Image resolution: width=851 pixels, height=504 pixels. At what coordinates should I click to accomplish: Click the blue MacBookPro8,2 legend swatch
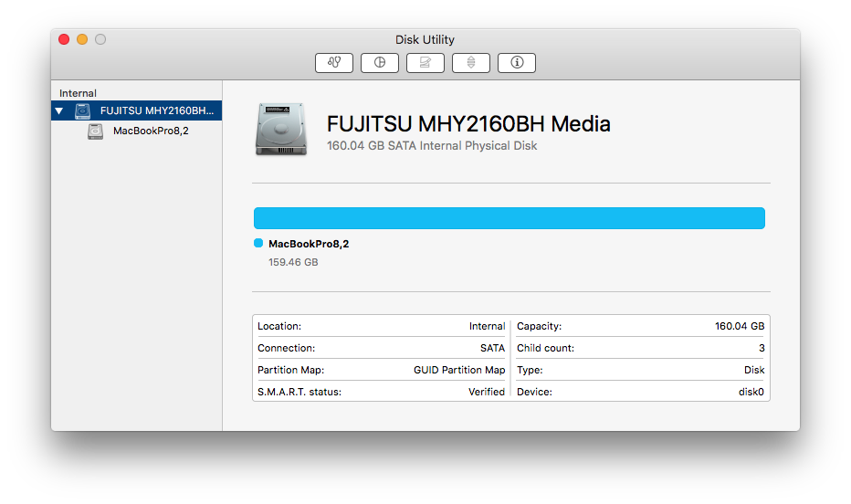click(x=258, y=243)
